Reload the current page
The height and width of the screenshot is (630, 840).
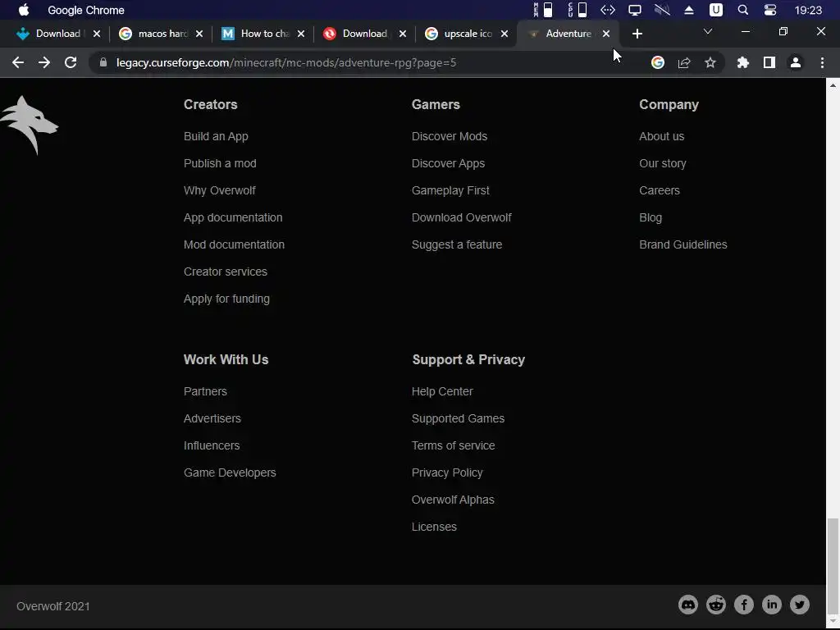(71, 62)
